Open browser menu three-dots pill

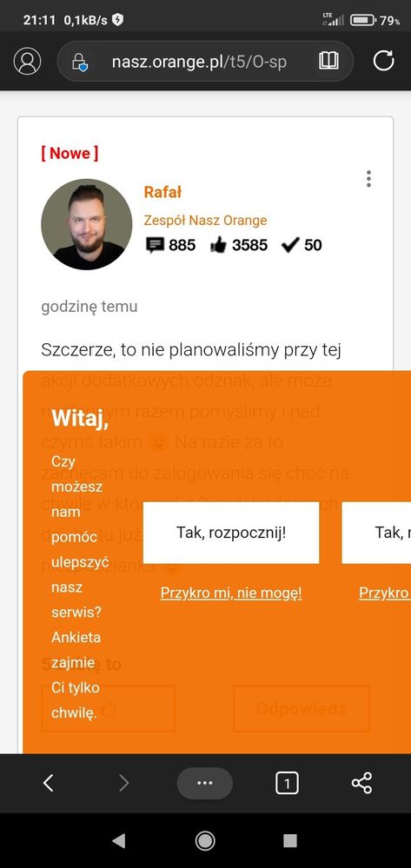click(x=205, y=783)
